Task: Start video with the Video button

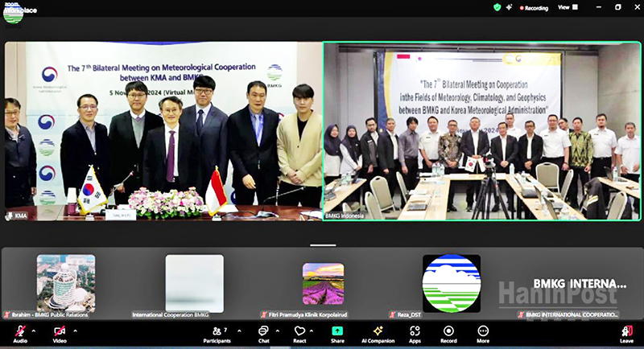Action: point(60,331)
